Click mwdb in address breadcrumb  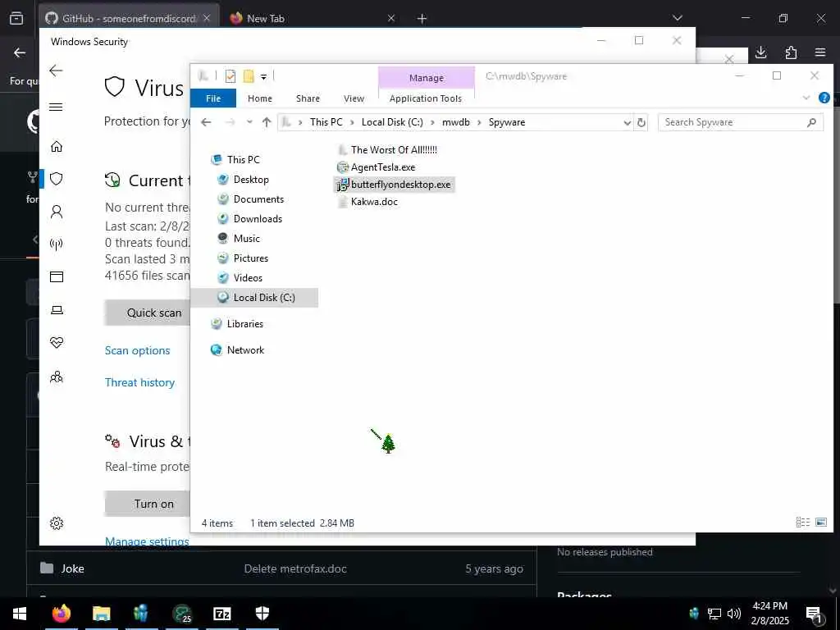tap(456, 122)
